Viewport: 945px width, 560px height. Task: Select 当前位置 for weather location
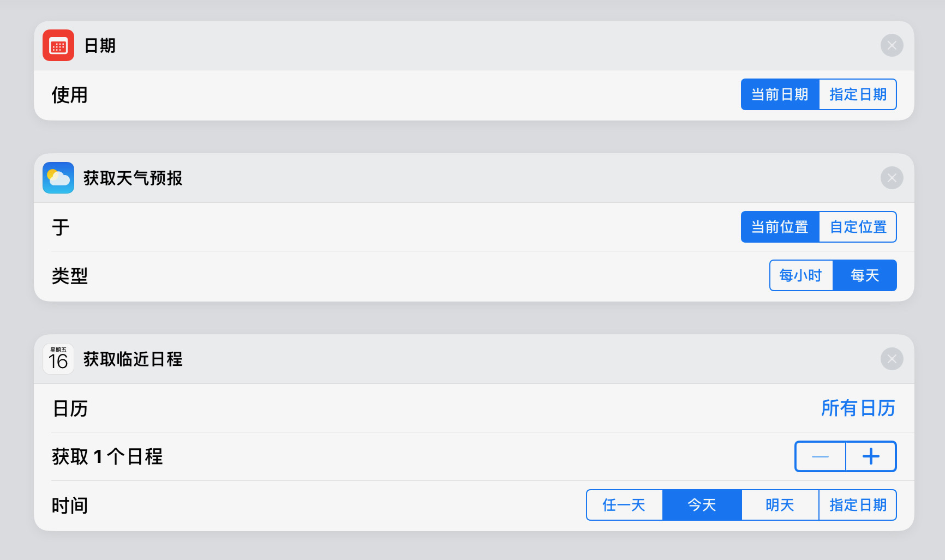[x=780, y=227]
